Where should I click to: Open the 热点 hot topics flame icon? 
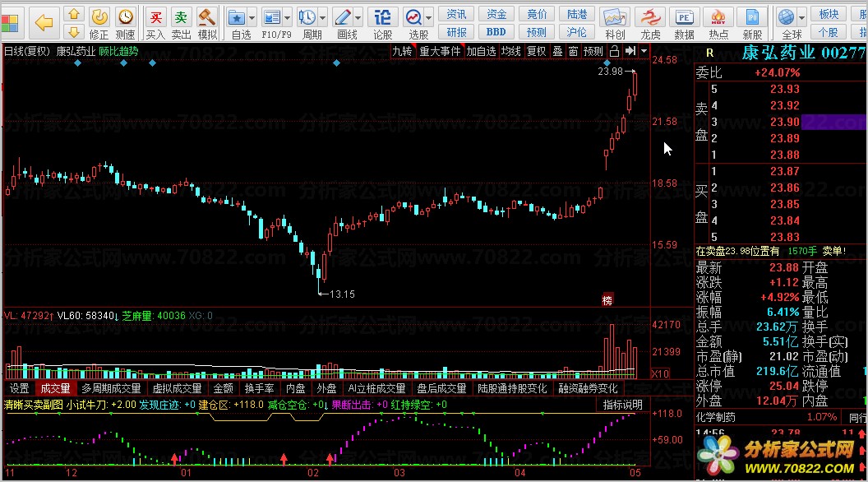click(718, 23)
